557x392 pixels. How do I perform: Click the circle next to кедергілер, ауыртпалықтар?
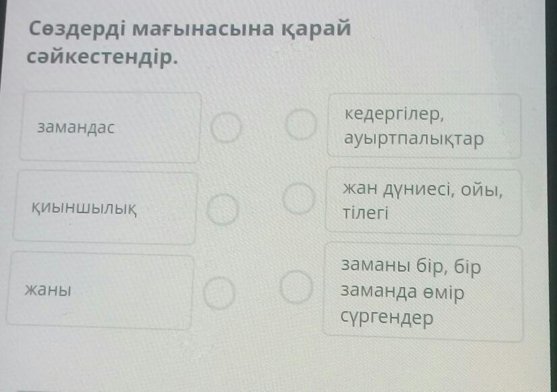(x=300, y=124)
